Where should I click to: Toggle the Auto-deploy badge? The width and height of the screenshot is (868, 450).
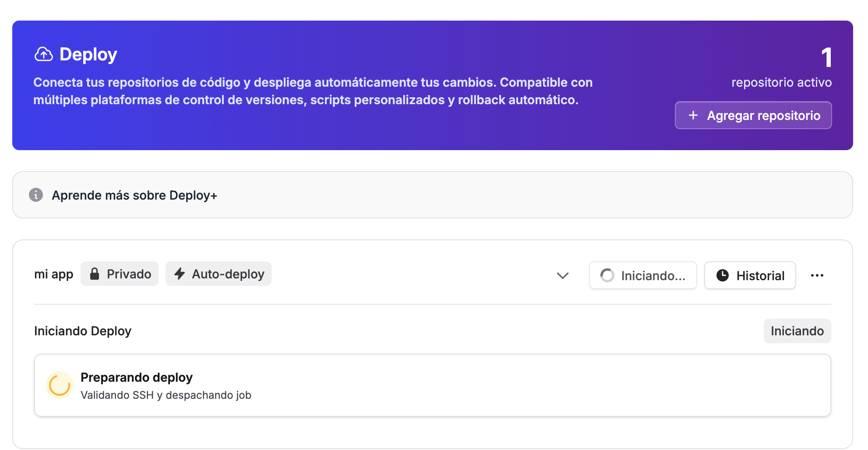point(219,274)
